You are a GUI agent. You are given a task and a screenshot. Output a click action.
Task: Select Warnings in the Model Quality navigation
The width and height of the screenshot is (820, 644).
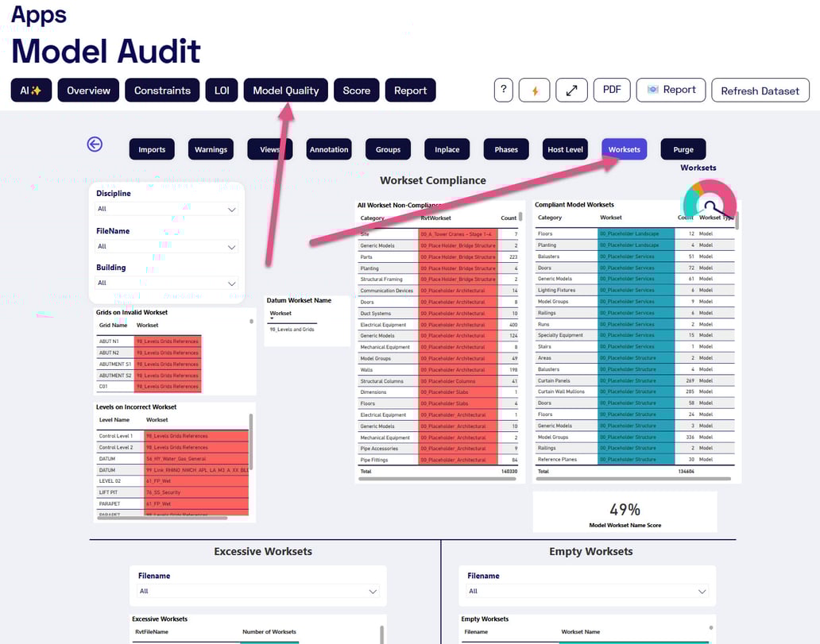coord(211,148)
